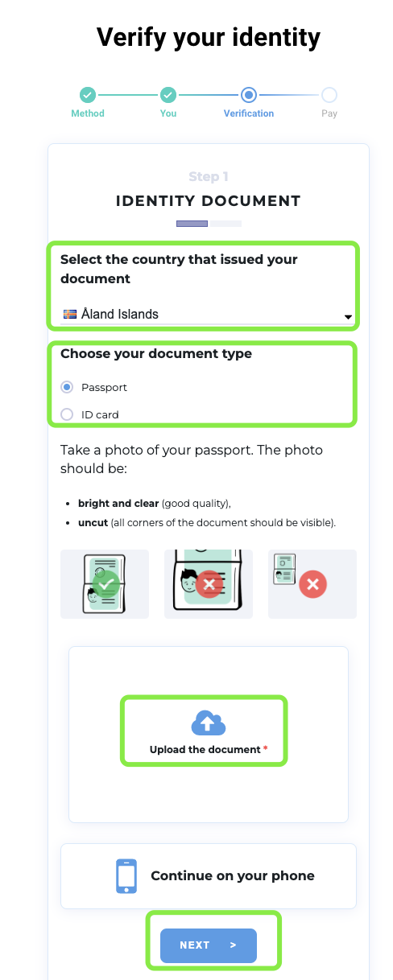Click Continue on your phone
This screenshot has height=980, width=393.
233,875
